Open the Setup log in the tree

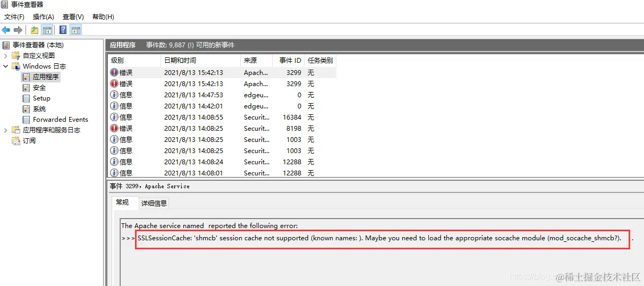click(41, 98)
